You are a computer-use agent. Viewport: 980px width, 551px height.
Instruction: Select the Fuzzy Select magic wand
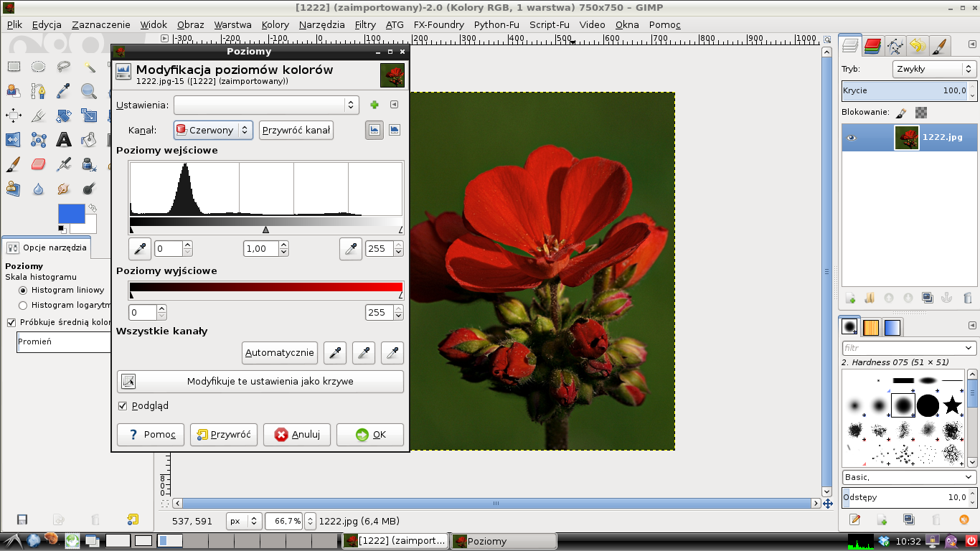tap(89, 67)
